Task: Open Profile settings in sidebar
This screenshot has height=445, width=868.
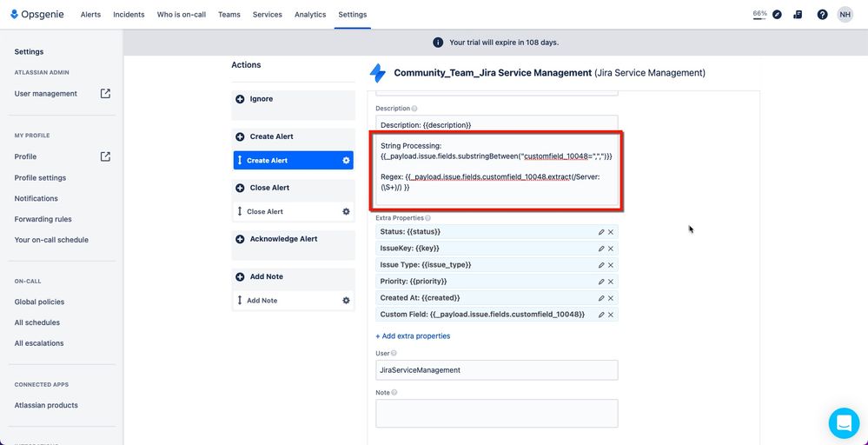Action: click(40, 177)
